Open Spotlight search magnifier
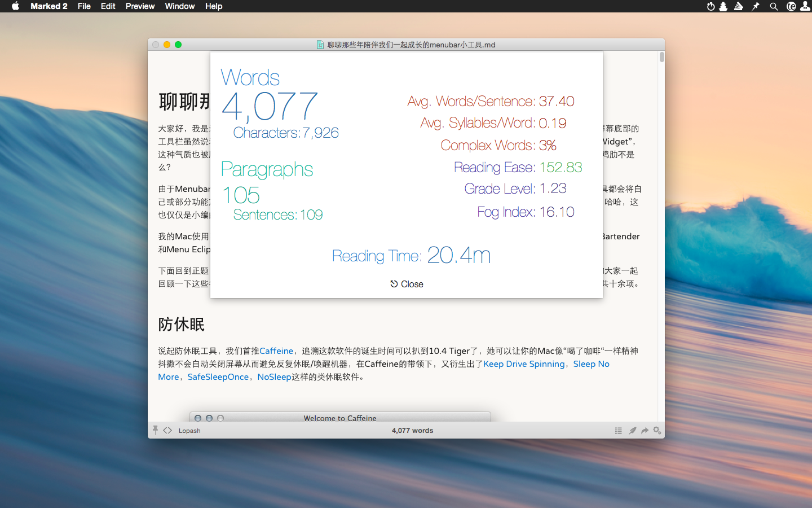 point(774,6)
